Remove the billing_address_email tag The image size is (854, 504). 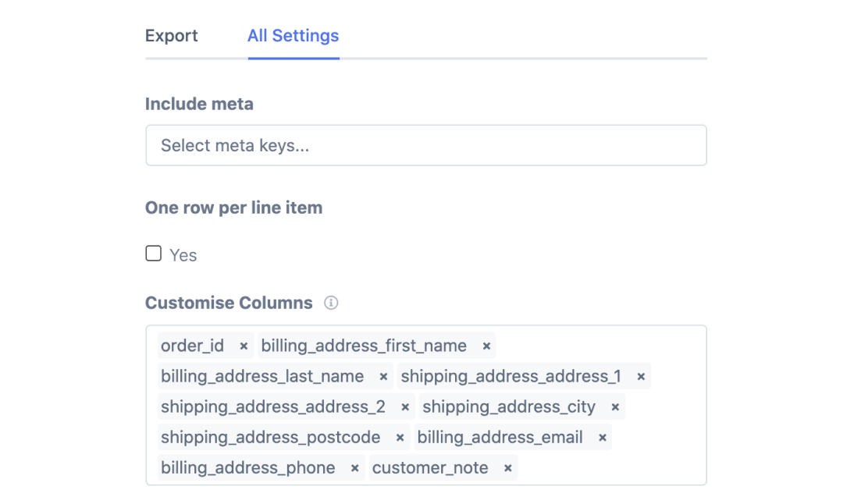603,438
